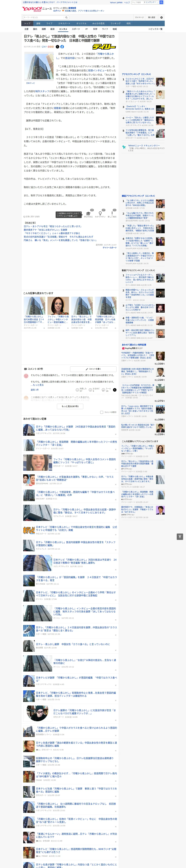Viewport: 186px width, 868px height.
Task: Open the ヘルプ link in top bar
Action: tap(127, 2)
